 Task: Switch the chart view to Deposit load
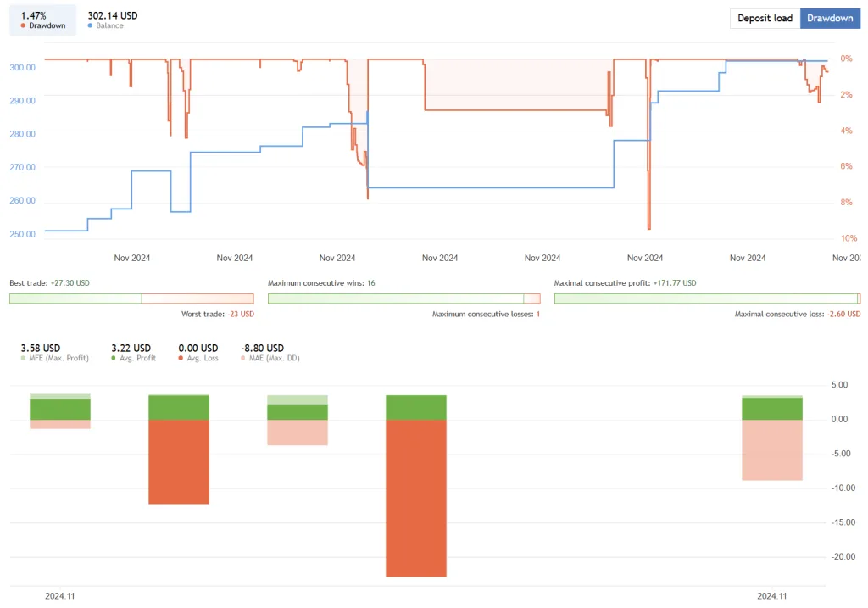pos(764,18)
